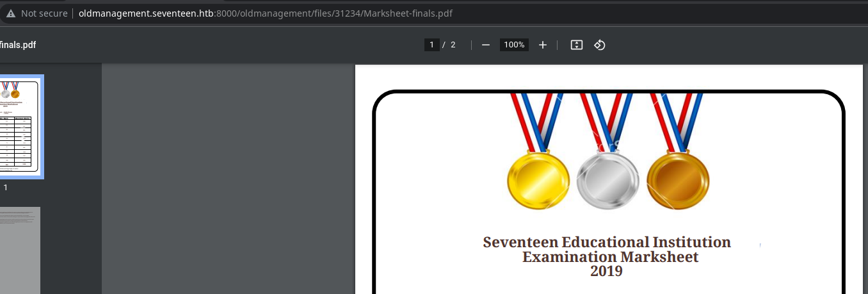Click the total page count number
Image resolution: width=868 pixels, height=294 pixels.
[x=453, y=45]
